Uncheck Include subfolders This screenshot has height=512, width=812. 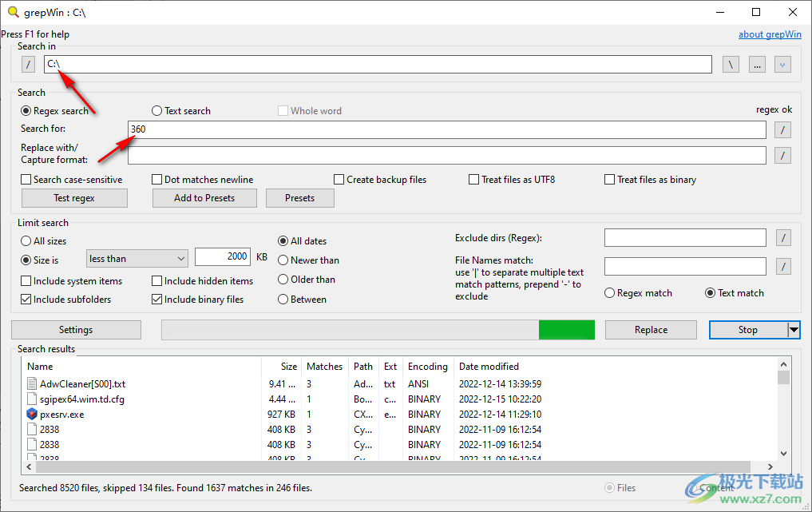tap(65, 300)
